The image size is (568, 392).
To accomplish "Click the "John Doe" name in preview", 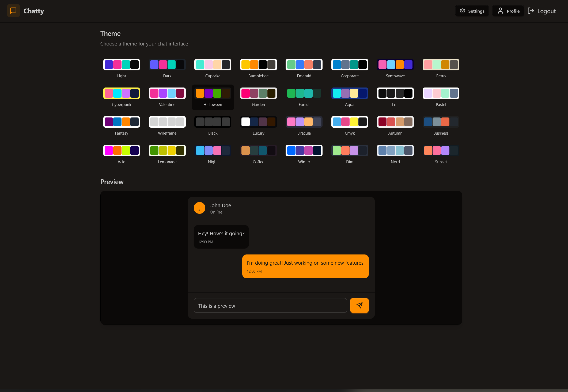I will (x=220, y=205).
